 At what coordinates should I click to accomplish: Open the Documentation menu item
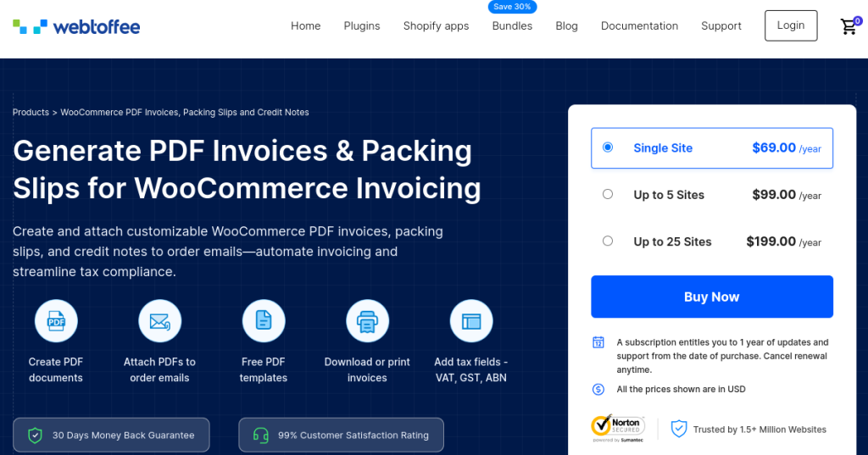(639, 26)
